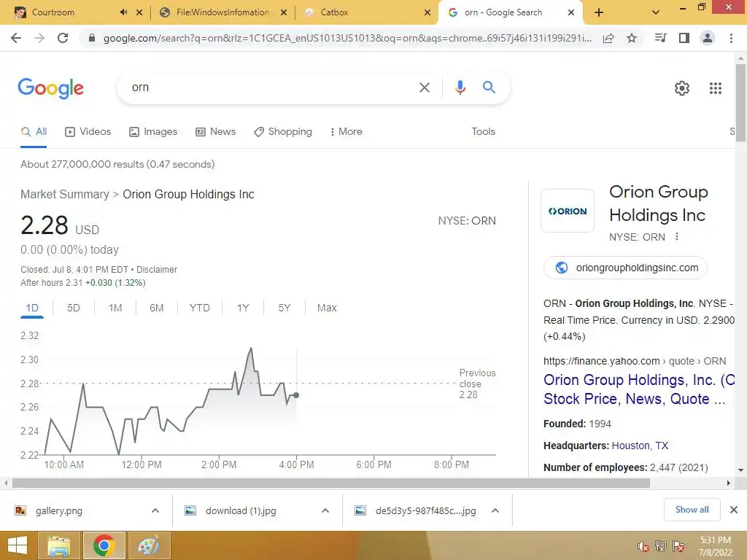Open Yahoo Finance Orion Group Holdings result
747x560 pixels.
tap(638, 389)
